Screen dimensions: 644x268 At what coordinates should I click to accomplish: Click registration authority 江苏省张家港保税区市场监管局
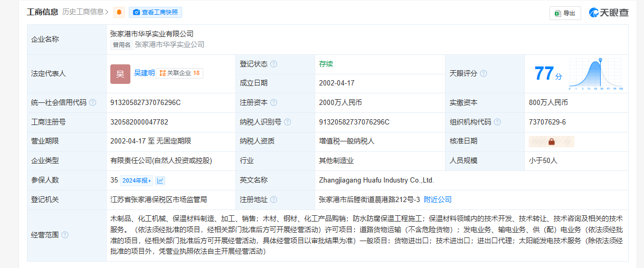pyautogui.click(x=159, y=199)
